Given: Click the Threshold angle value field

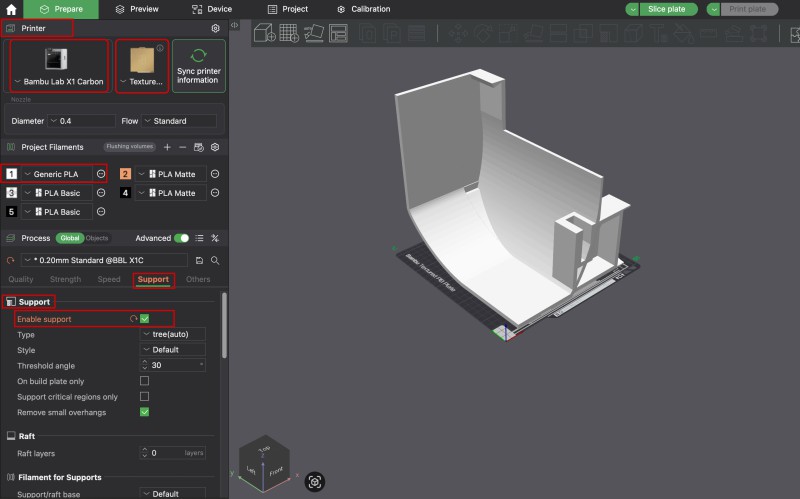Looking at the screenshot, I should point(172,365).
